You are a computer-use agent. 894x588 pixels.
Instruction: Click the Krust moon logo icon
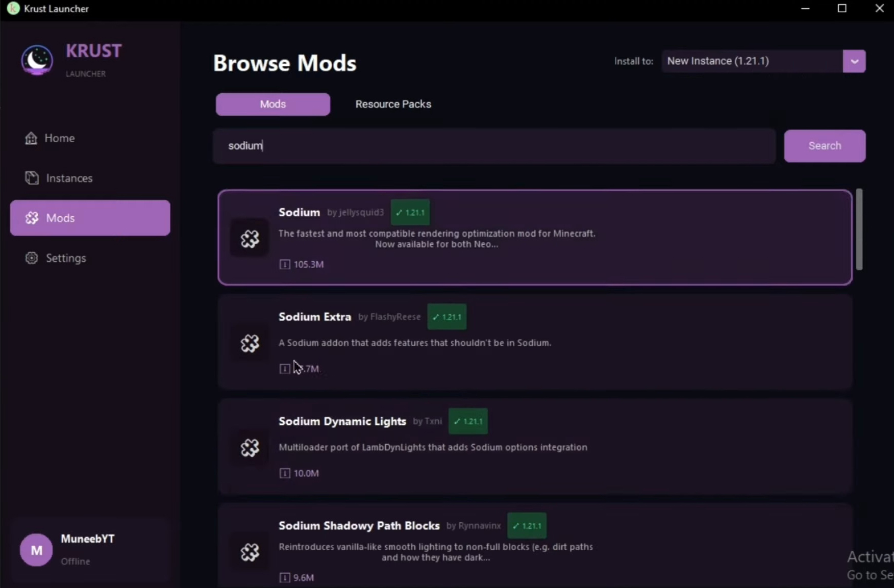(37, 60)
